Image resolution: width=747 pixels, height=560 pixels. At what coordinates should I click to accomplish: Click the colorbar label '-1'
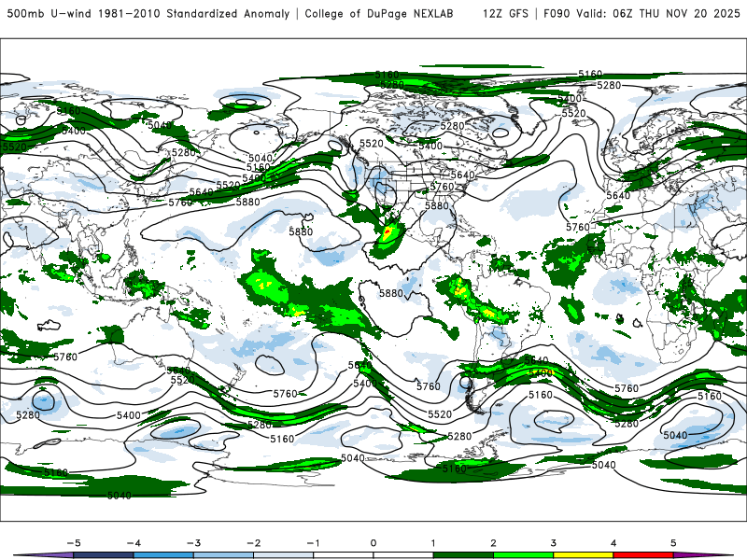313,543
